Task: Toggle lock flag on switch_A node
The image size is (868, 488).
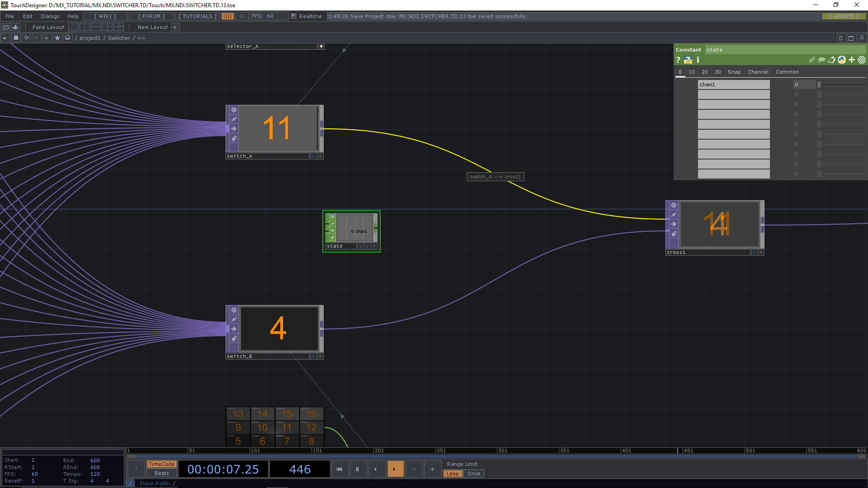Action: pos(234,138)
